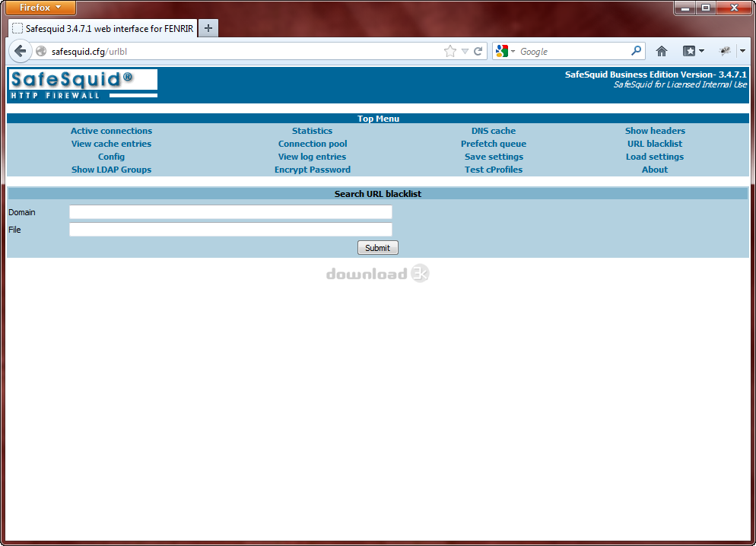Open View cache entries link

[x=111, y=144]
